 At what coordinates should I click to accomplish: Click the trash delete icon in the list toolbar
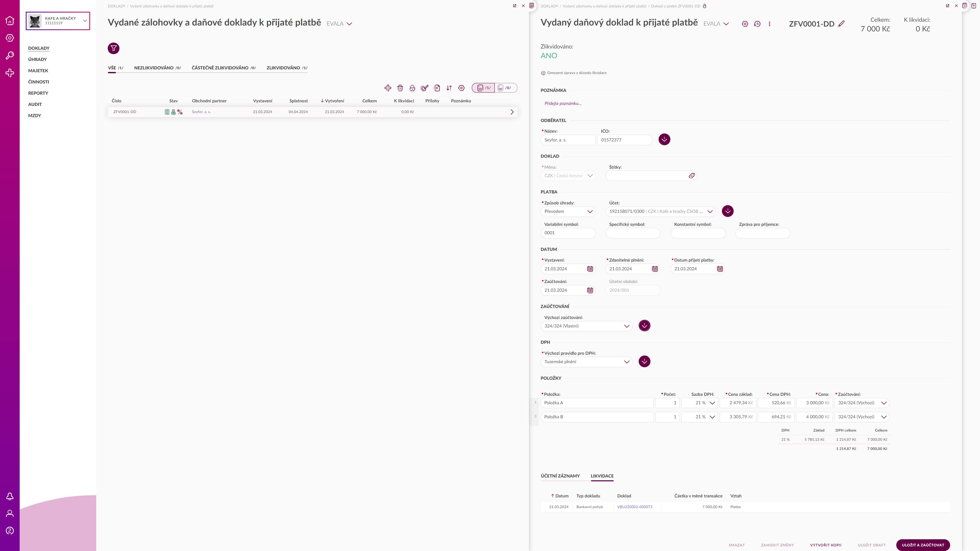coord(400,88)
